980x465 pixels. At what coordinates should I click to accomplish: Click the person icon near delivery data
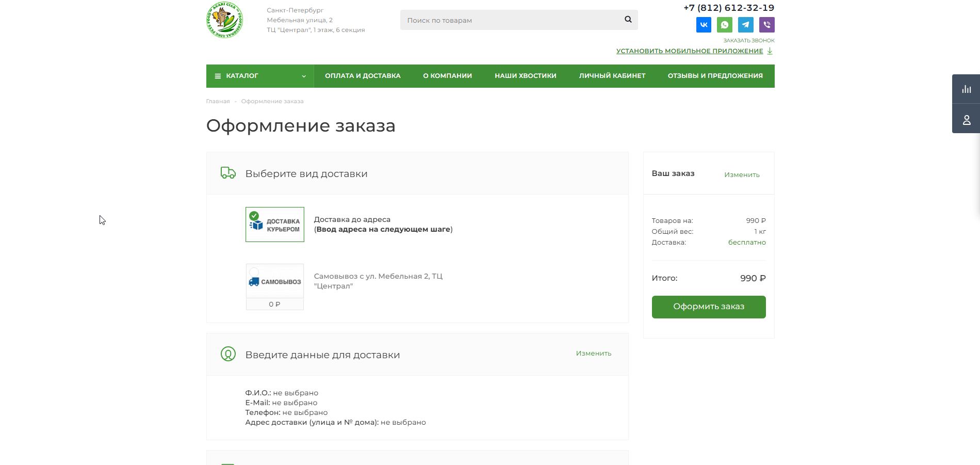[228, 354]
